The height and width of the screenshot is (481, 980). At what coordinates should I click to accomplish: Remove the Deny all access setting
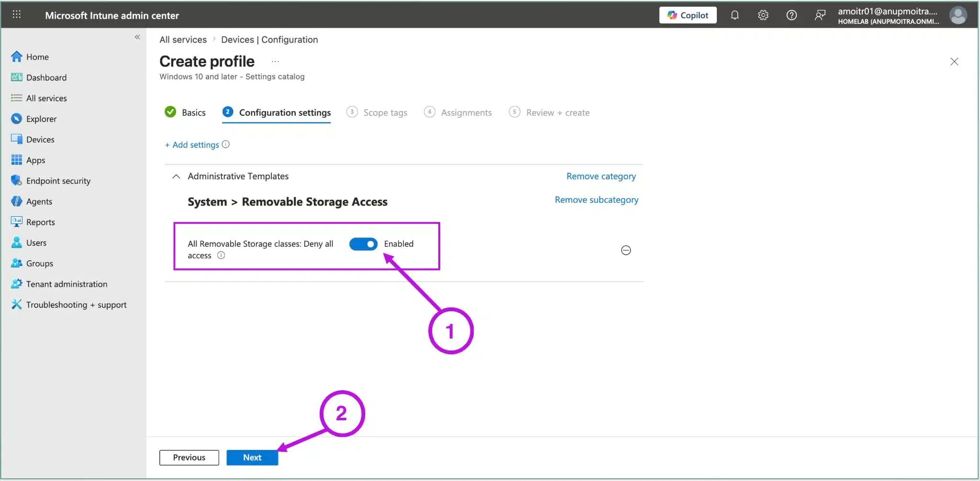(x=626, y=250)
